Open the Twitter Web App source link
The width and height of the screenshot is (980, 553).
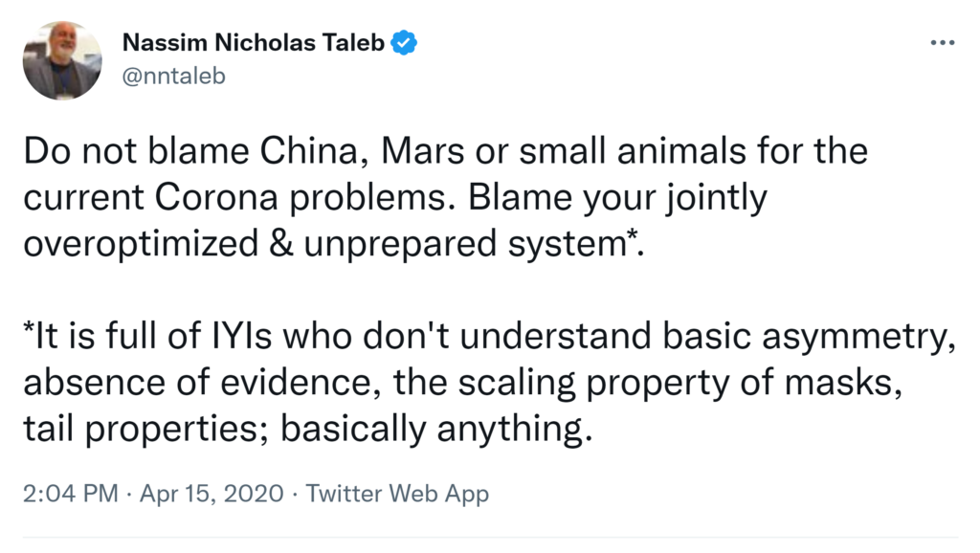pyautogui.click(x=397, y=494)
